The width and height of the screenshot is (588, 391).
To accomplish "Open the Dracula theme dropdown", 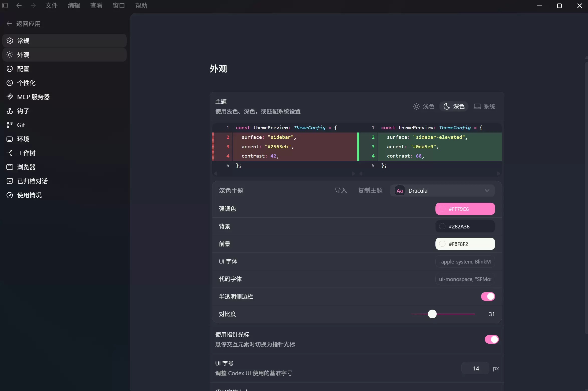I will pos(442,191).
